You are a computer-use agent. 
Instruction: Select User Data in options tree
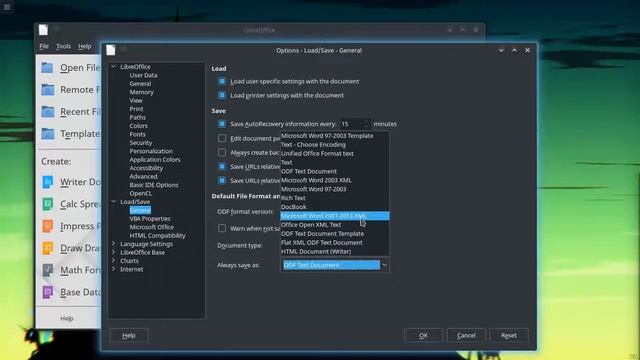click(143, 75)
